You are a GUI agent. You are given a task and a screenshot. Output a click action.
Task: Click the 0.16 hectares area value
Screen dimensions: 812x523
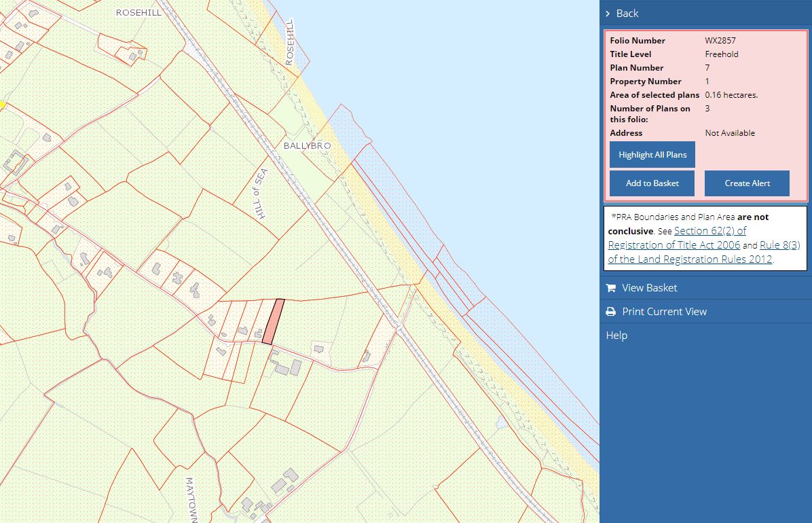click(x=731, y=95)
